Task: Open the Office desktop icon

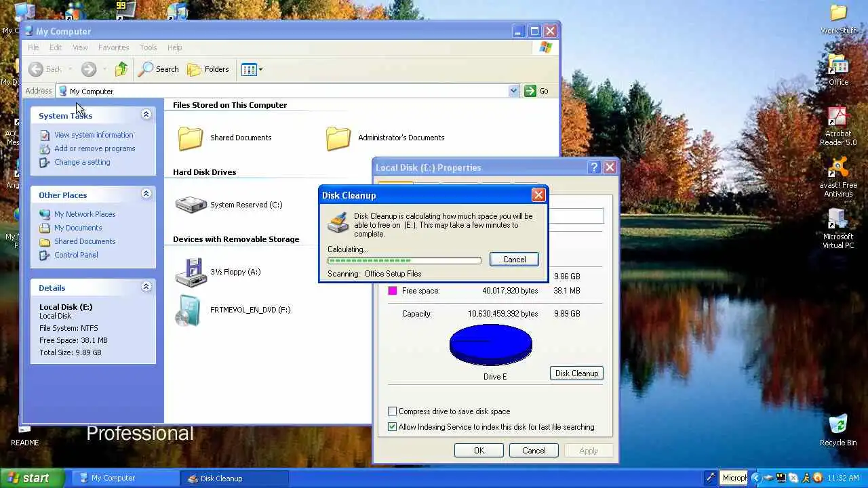Action: click(838, 70)
